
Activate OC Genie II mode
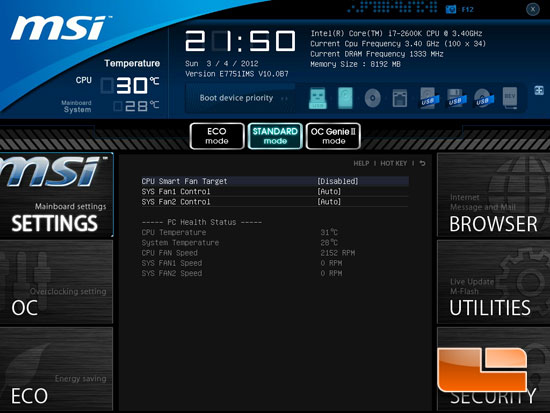coord(333,136)
